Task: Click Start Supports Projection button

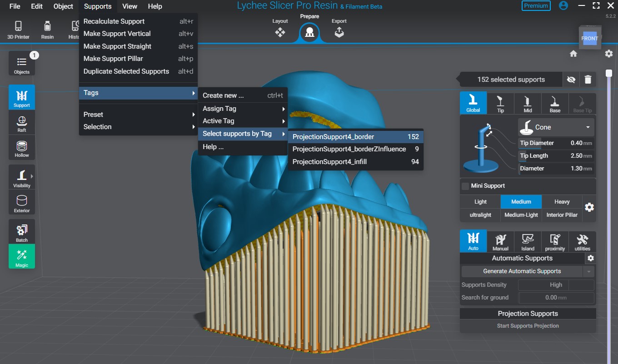Action: click(528, 326)
